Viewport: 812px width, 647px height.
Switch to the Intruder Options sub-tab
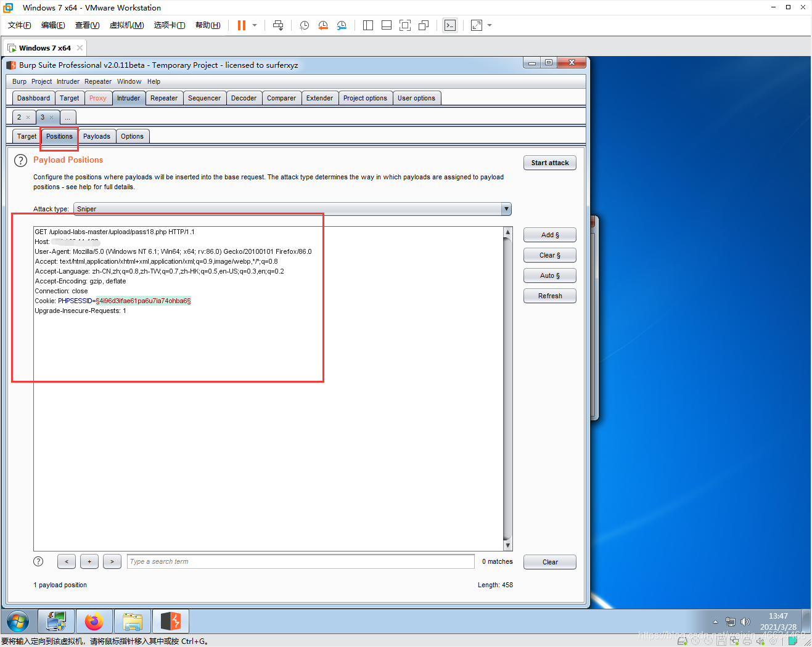(x=132, y=136)
